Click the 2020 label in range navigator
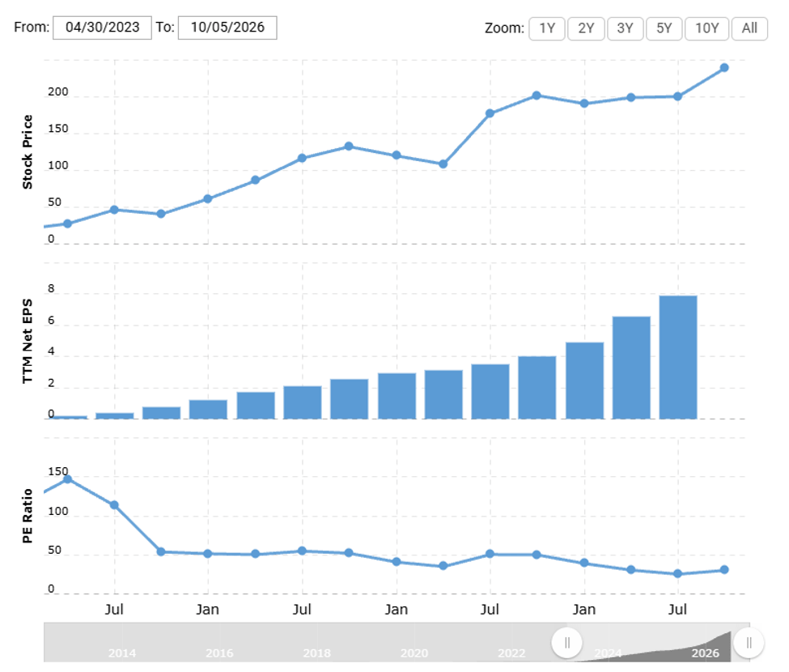 click(x=414, y=653)
